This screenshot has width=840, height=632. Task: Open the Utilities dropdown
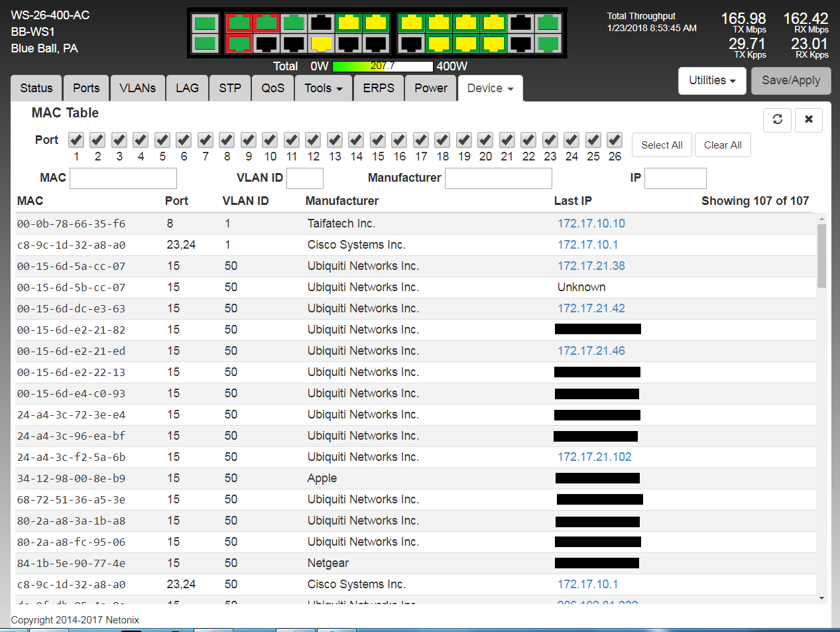(x=711, y=80)
